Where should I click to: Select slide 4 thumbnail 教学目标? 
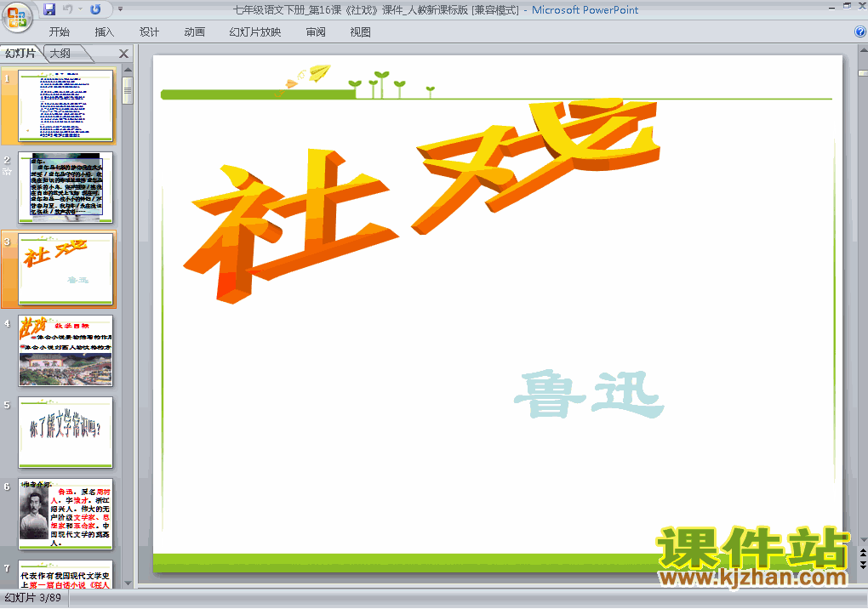click(66, 350)
